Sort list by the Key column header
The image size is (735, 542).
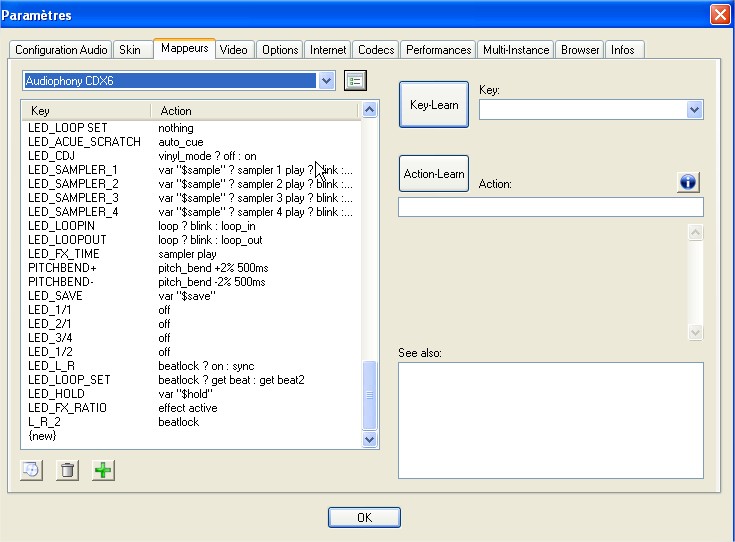pos(85,110)
